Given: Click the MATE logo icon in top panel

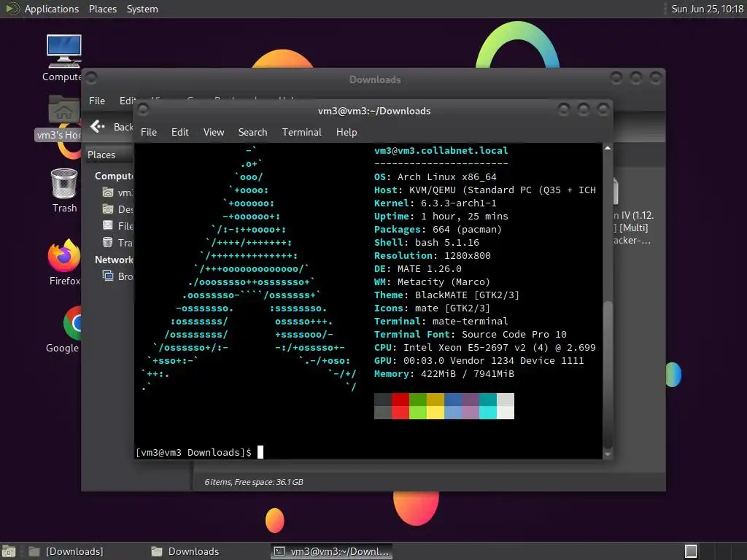Looking at the screenshot, I should pyautogui.click(x=12, y=9).
